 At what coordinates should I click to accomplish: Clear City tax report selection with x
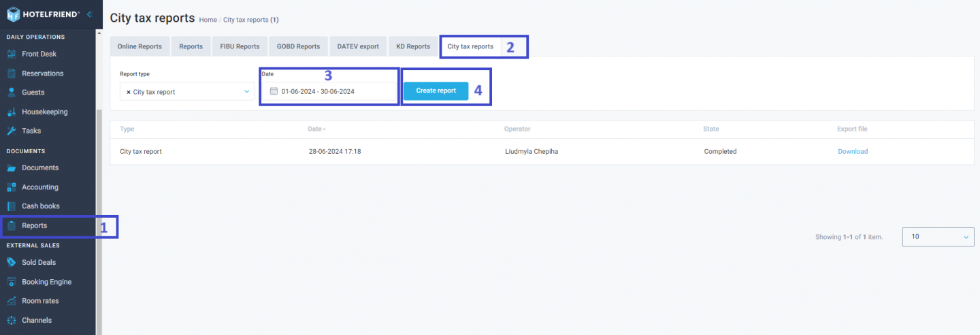129,92
